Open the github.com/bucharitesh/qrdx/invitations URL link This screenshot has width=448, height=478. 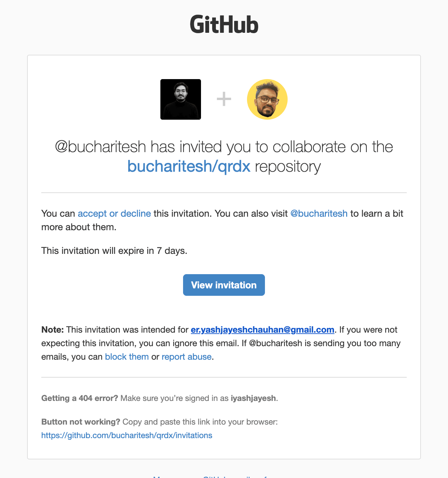point(127,435)
